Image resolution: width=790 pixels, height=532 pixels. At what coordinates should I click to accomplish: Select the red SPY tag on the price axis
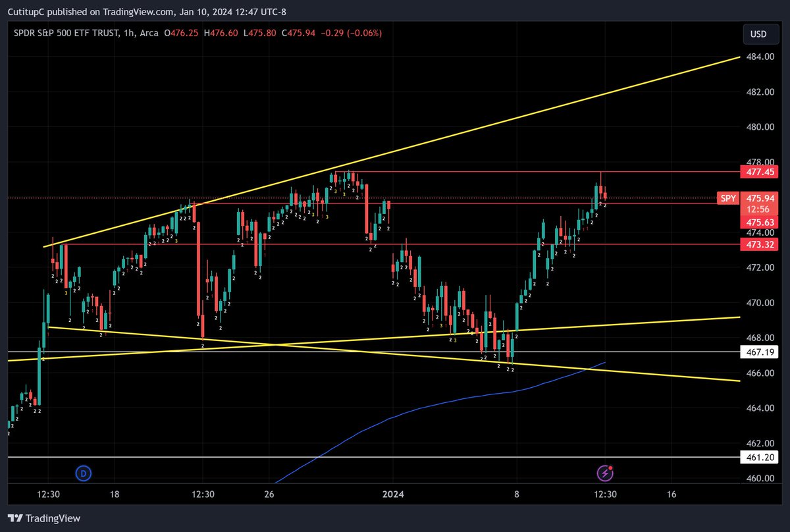727,198
